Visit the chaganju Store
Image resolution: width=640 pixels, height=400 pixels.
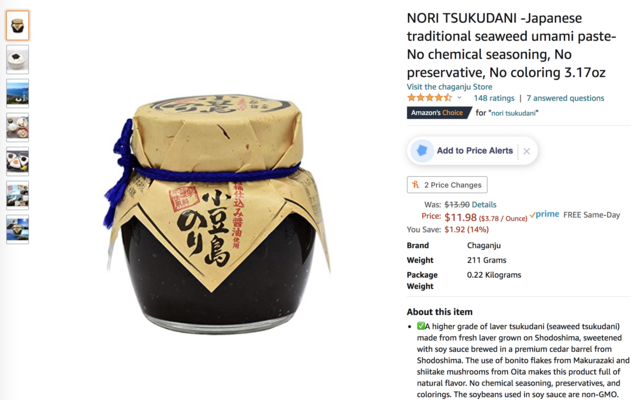coord(449,87)
